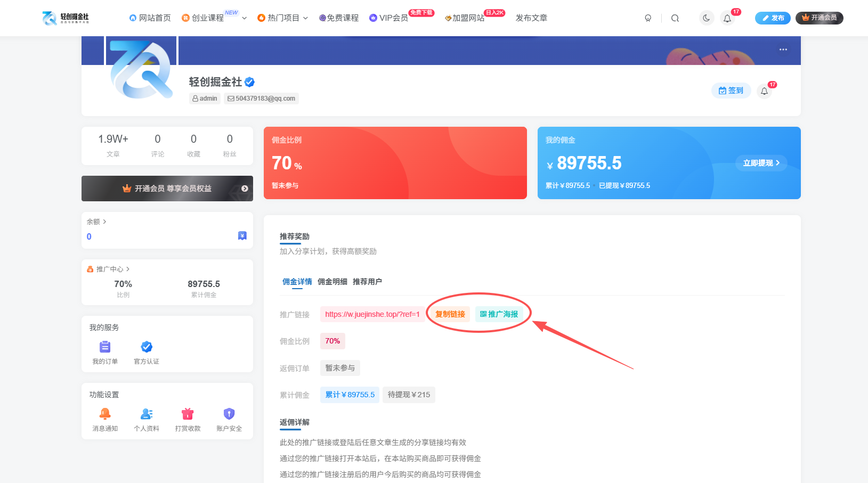
Task: Open 推广海报 poster button
Action: (499, 314)
